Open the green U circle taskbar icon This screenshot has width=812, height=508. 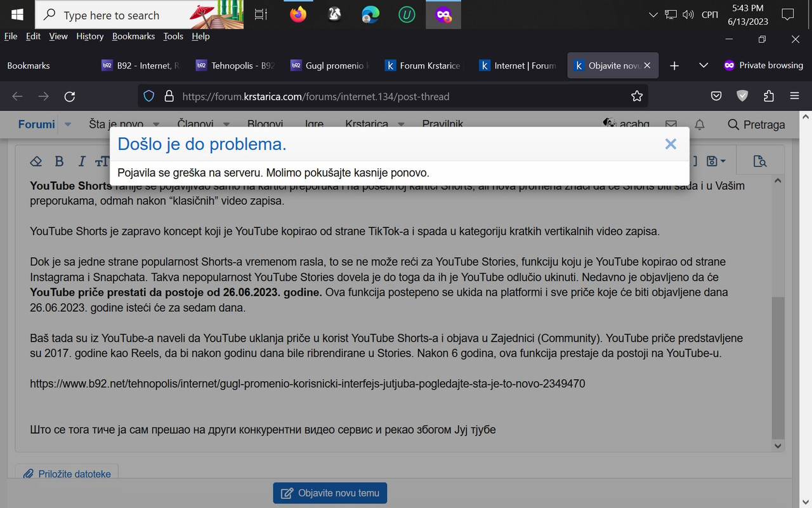[x=407, y=15]
